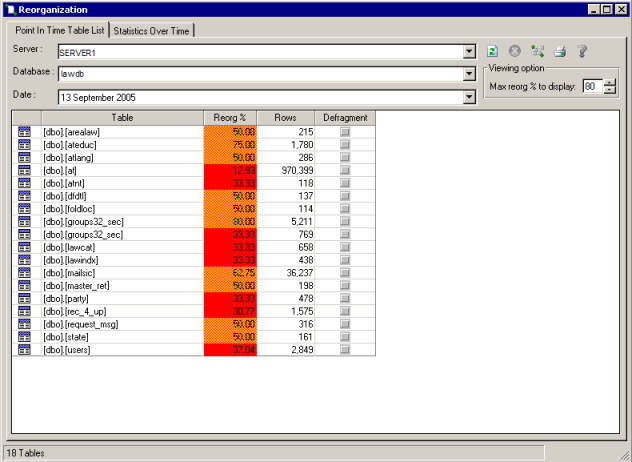Image resolution: width=632 pixels, height=462 pixels.
Task: Click the table icon beside [dbo].[party]
Action: coord(24,298)
